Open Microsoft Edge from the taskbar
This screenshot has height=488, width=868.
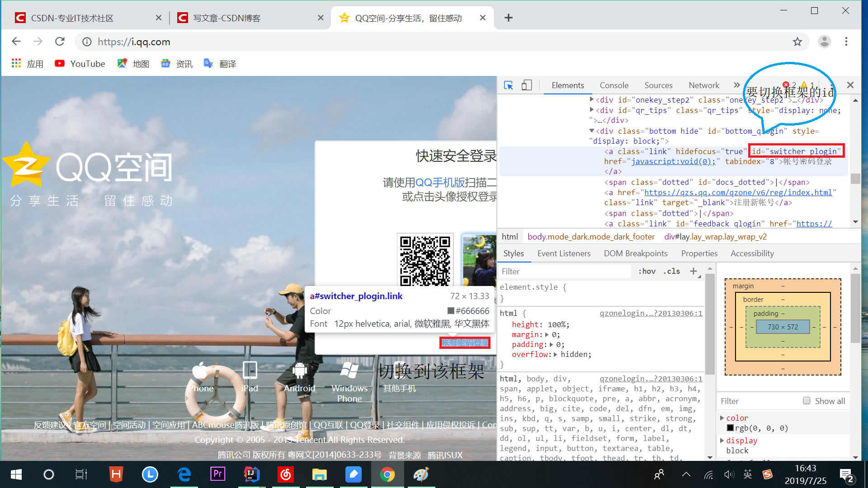pyautogui.click(x=184, y=474)
